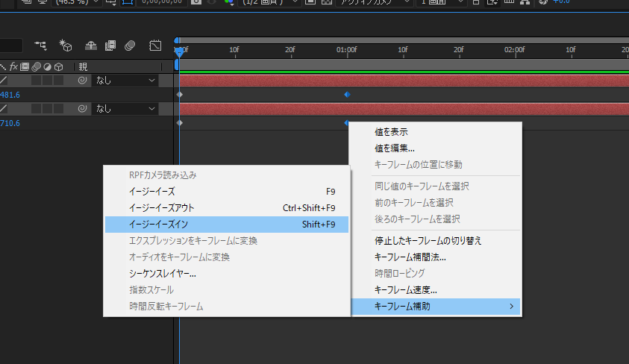Toggle hide shy layers switch

pyautogui.click(x=91, y=45)
